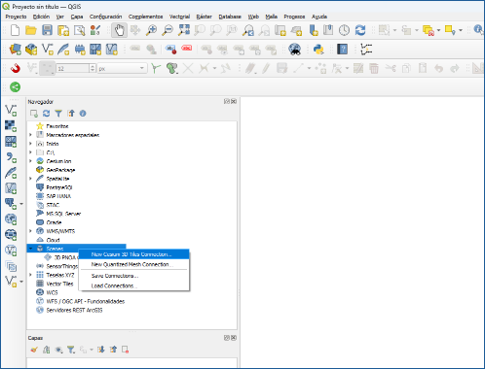
Task: Click New Shapefile Layer toolbar icon
Action: point(47,49)
